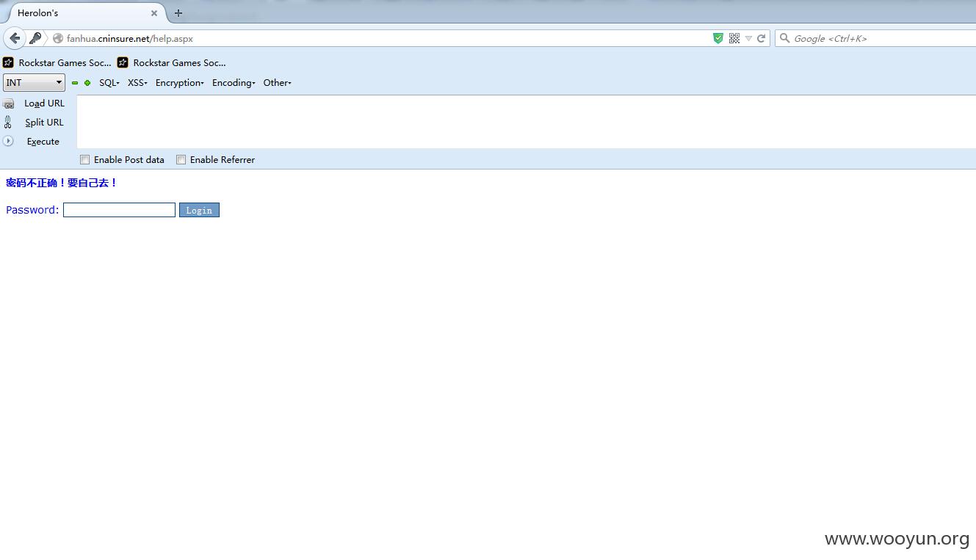Click the magnifier icon in Google search box
This screenshot has width=976, height=560.
click(784, 38)
